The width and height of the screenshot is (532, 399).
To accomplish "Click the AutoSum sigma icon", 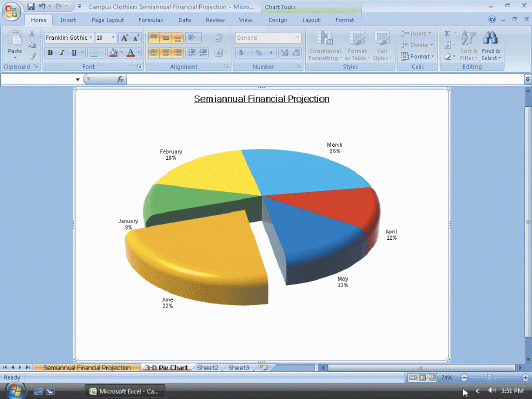I will coord(448,34).
